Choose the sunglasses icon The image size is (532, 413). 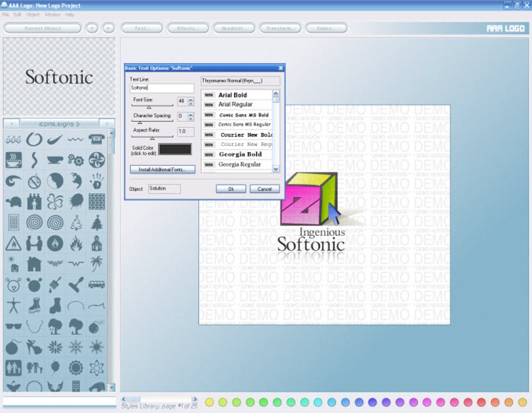(x=14, y=327)
